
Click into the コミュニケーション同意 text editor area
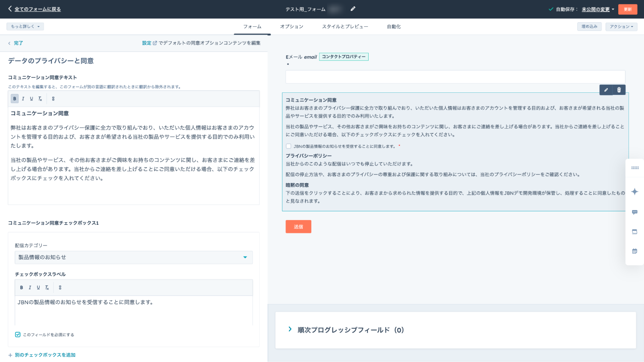pyautogui.click(x=134, y=156)
